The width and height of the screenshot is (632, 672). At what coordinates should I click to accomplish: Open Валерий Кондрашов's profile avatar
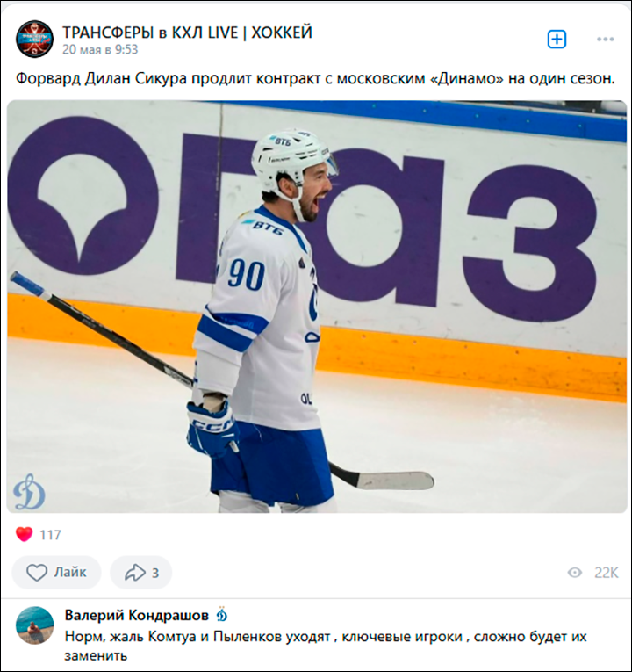(35, 625)
